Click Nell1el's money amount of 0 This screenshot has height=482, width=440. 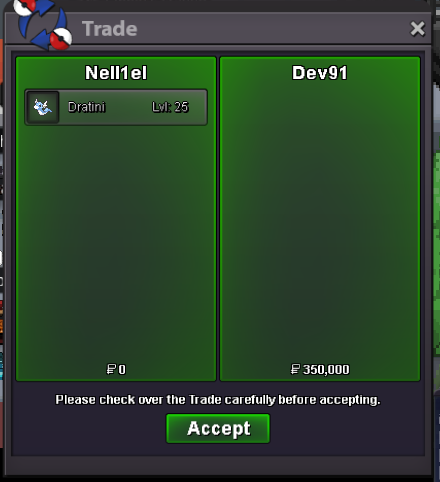[122, 369]
